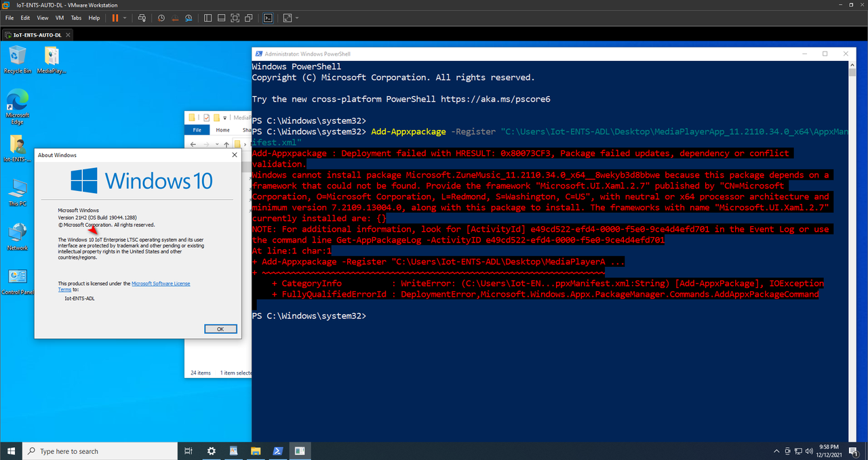Image resolution: width=868 pixels, height=460 pixels.
Task: Click Send Ctrl+Alt+Del toolbar icon
Action: 141,18
